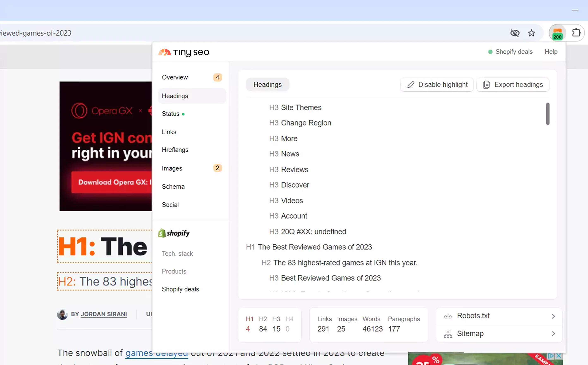
Task: Select the Headings tab chip
Action: click(268, 84)
